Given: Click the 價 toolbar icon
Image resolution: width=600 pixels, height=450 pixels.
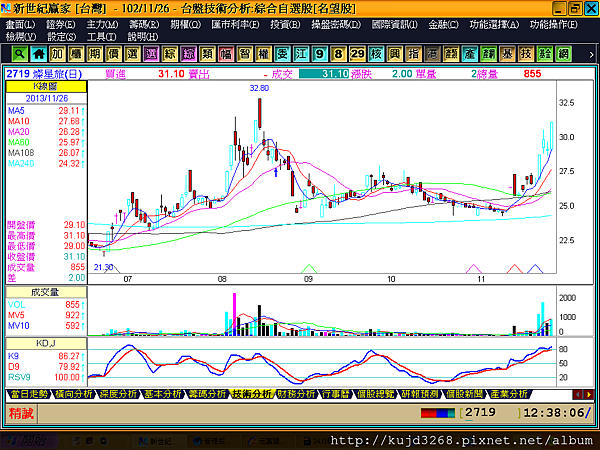Looking at the screenshot, I should [113, 54].
